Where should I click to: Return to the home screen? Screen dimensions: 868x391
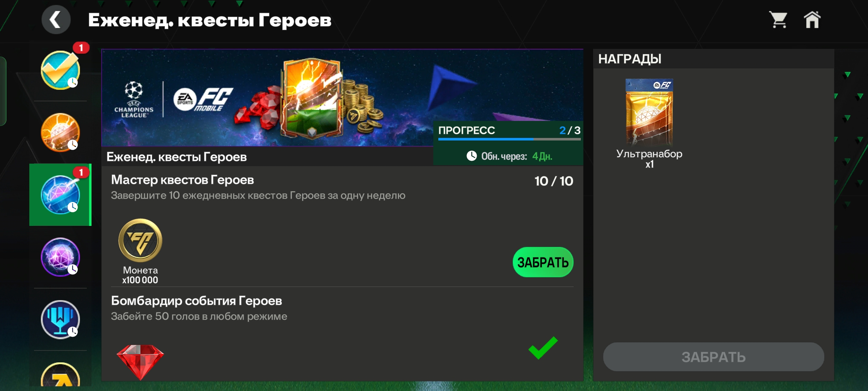[x=812, y=20]
